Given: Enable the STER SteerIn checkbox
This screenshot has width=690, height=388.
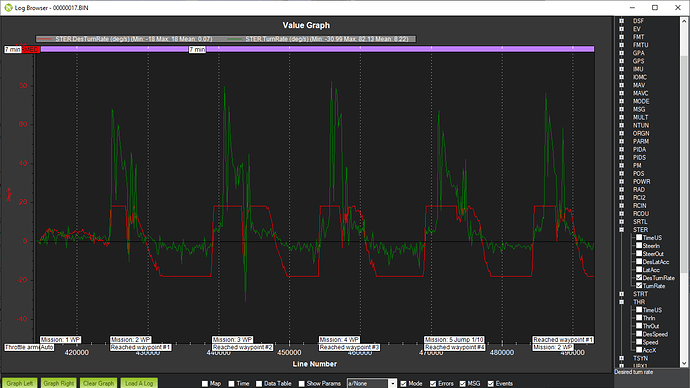Looking at the screenshot, I should point(639,245).
